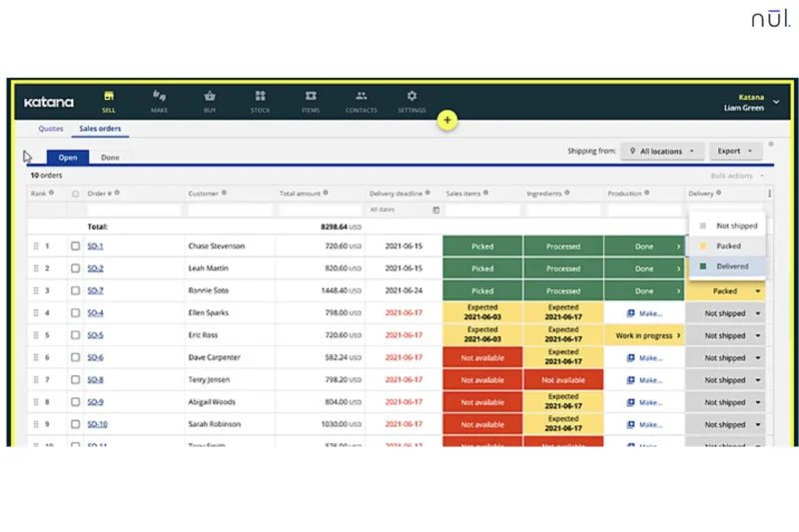
Task: Click the yellow plus add button
Action: click(446, 120)
